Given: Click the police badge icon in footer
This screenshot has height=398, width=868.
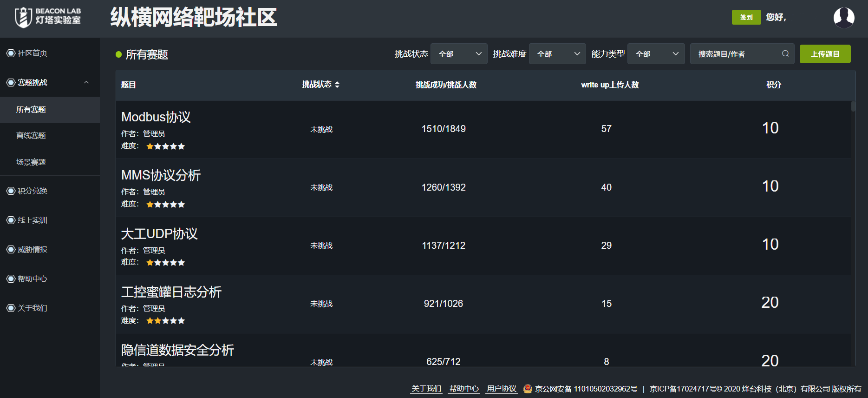Looking at the screenshot, I should click(528, 389).
